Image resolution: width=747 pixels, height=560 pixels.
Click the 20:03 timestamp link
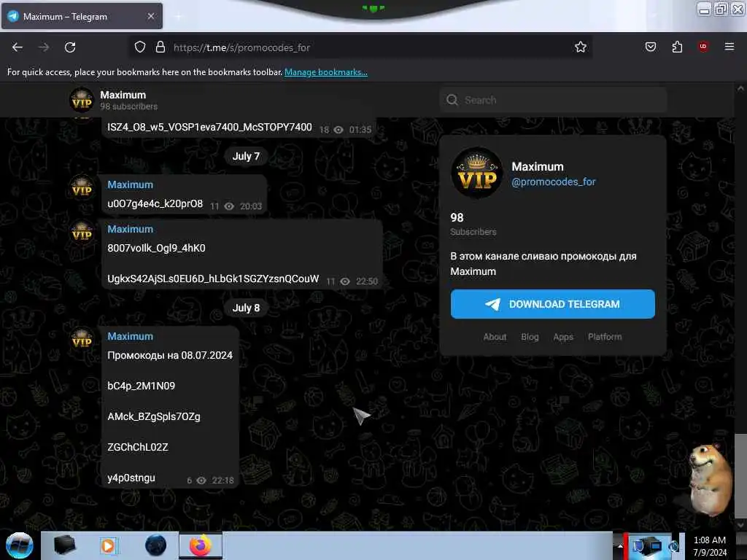point(251,206)
